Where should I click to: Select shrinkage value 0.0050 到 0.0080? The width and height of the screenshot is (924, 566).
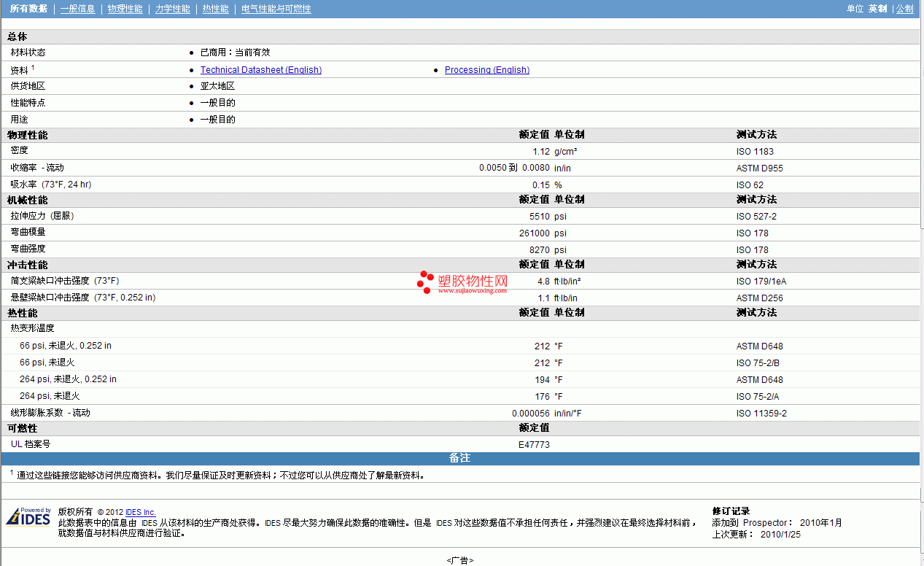(514, 168)
